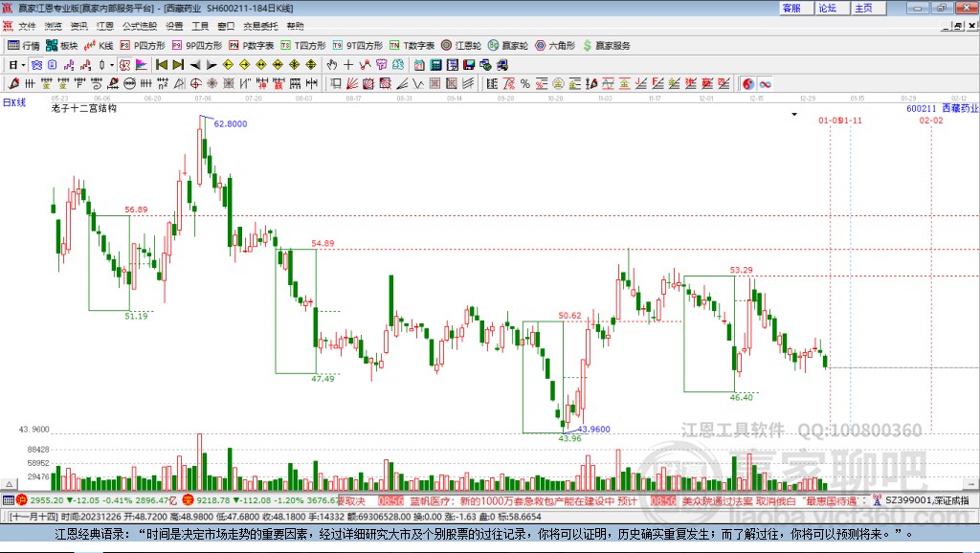Open the P四方形 tool
This screenshot has height=553, width=980.
click(142, 45)
